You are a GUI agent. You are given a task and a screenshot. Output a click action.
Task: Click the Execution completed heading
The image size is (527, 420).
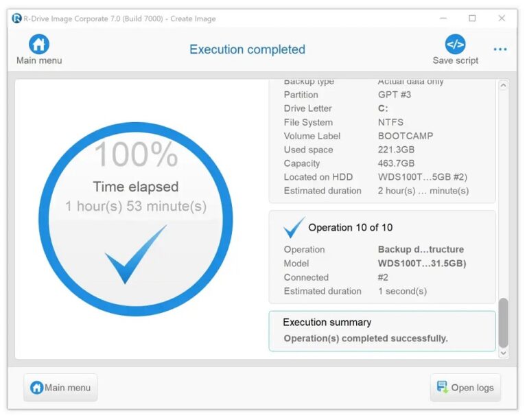247,49
